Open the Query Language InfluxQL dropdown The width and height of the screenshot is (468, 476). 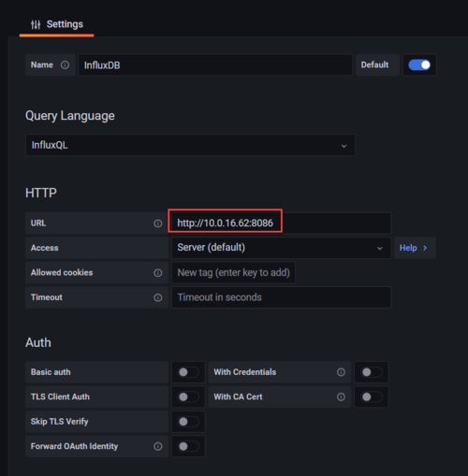point(190,145)
